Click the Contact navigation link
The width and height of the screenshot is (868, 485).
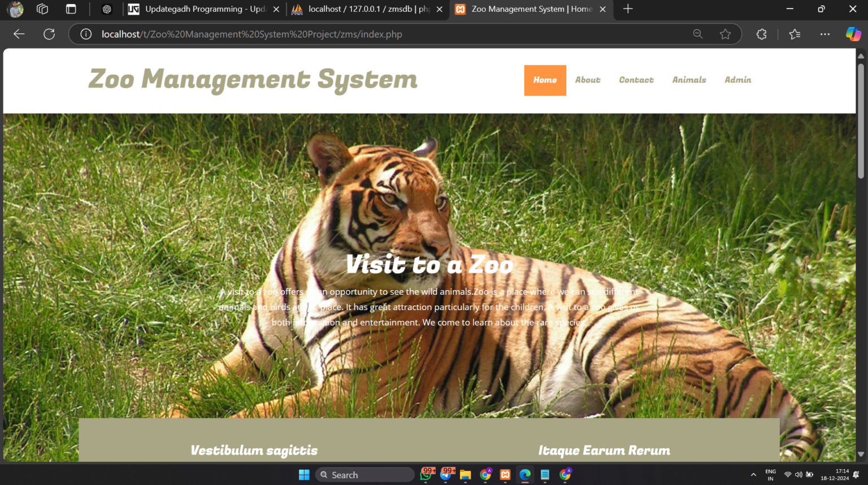point(636,80)
